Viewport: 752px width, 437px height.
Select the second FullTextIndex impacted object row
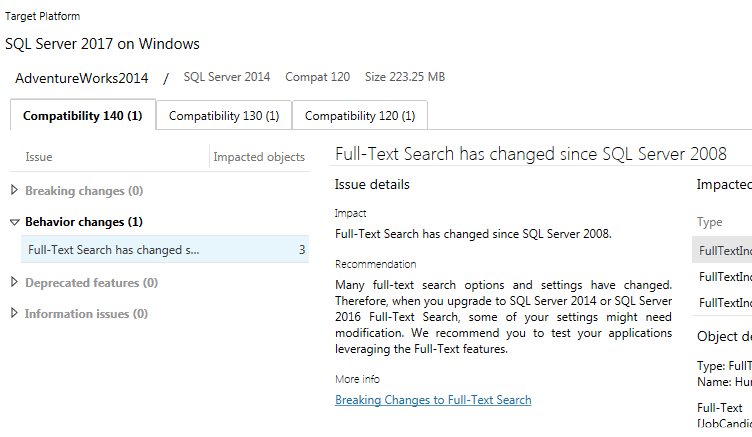coord(722,277)
